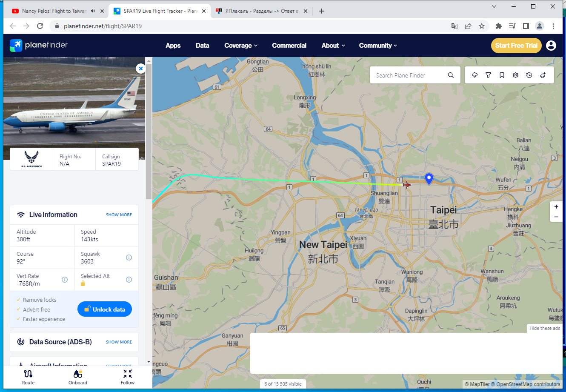This screenshot has width=566, height=392.
Task: Close the flight details panel
Action: click(140, 69)
